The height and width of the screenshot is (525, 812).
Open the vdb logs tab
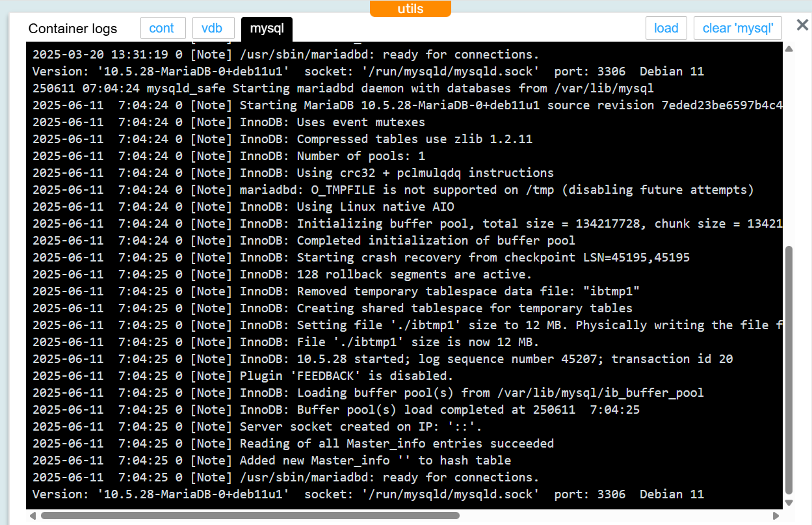(212, 28)
